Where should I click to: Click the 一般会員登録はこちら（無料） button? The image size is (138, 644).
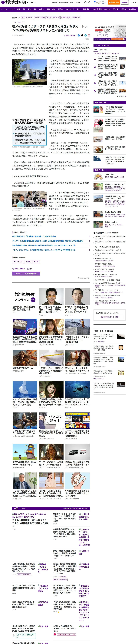110,317
